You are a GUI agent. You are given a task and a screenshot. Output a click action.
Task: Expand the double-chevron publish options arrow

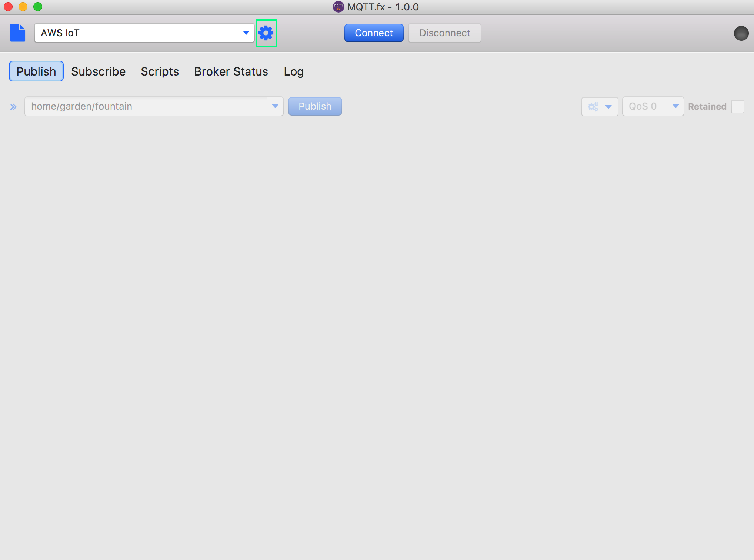[13, 107]
